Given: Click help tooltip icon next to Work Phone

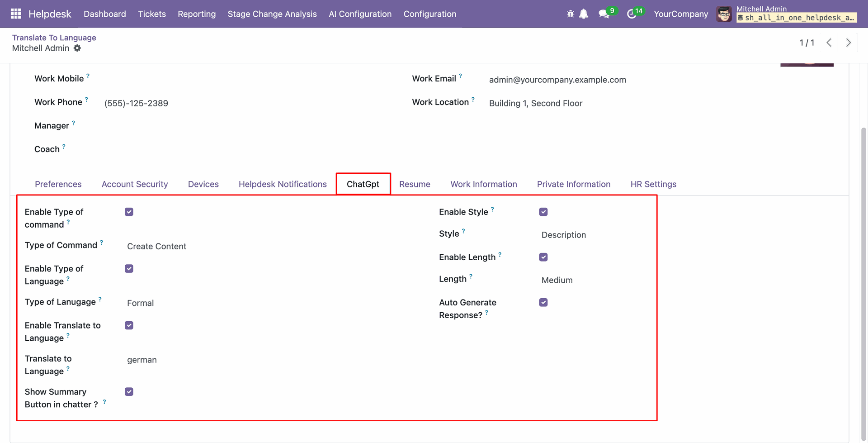Looking at the screenshot, I should (86, 100).
